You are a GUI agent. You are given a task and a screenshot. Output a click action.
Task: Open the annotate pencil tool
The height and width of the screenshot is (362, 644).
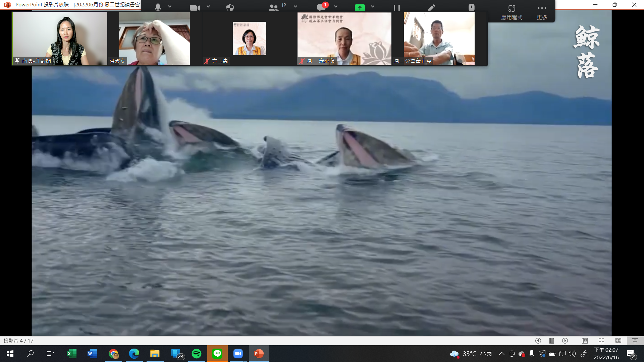[431, 7]
